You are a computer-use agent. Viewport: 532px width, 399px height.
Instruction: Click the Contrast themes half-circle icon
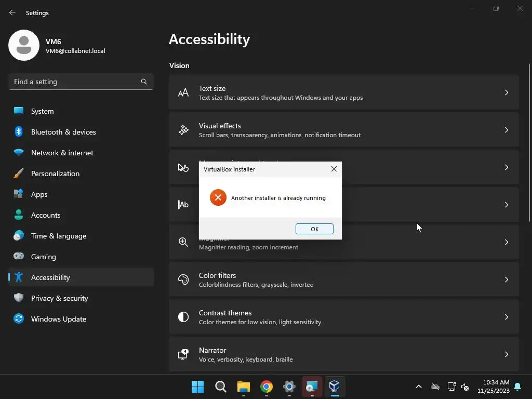pos(183,317)
